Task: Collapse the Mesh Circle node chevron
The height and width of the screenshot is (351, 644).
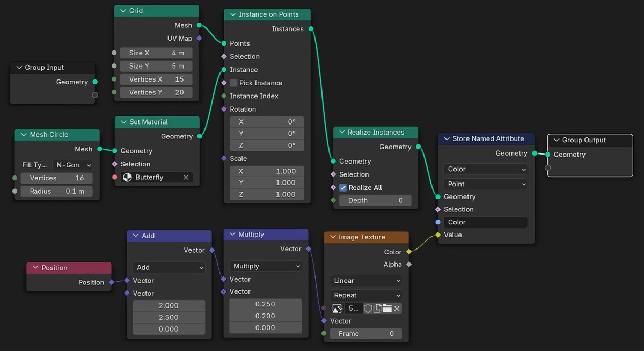Action: pos(24,135)
